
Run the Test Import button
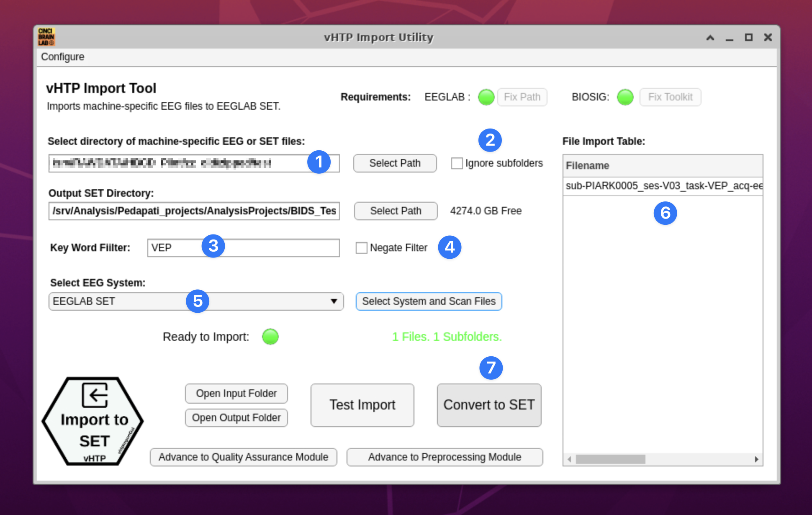tap(362, 405)
